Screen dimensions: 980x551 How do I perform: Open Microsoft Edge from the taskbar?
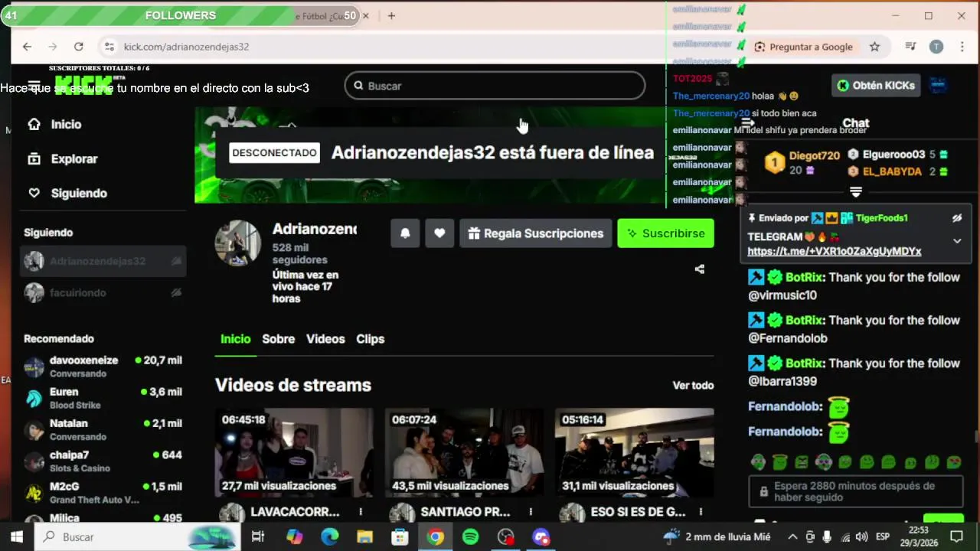[x=329, y=537]
